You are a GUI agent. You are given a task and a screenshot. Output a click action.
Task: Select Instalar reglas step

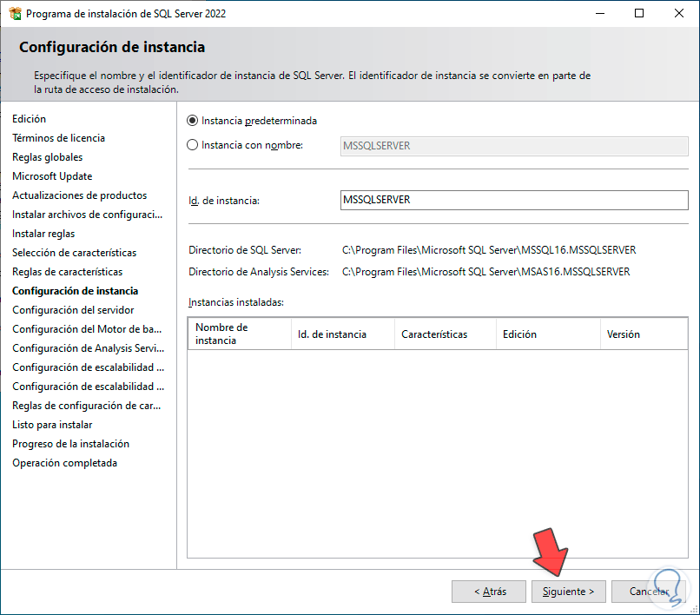click(x=43, y=234)
